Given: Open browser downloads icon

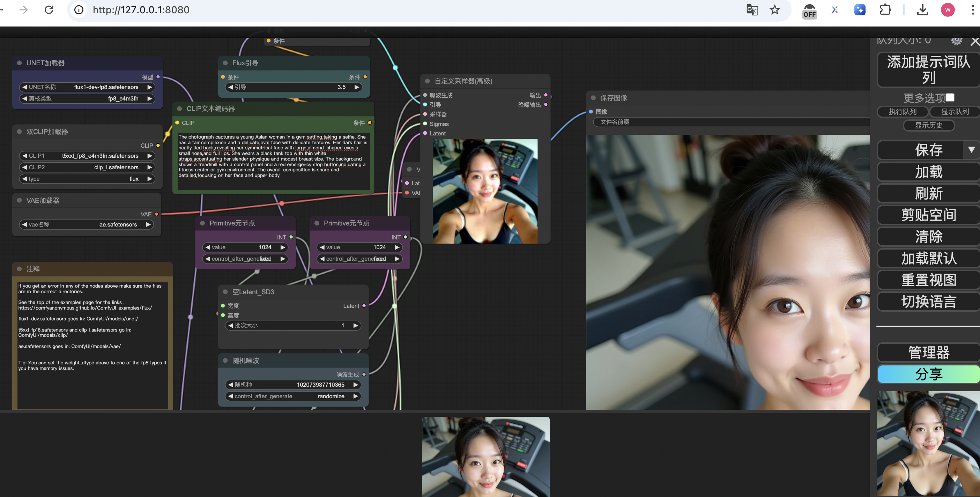Looking at the screenshot, I should tap(922, 9).
